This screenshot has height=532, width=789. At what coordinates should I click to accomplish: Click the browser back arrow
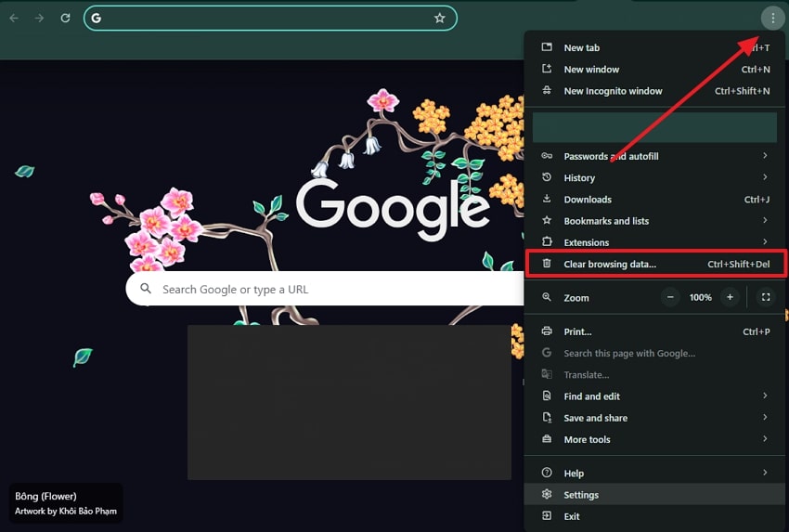(14, 19)
